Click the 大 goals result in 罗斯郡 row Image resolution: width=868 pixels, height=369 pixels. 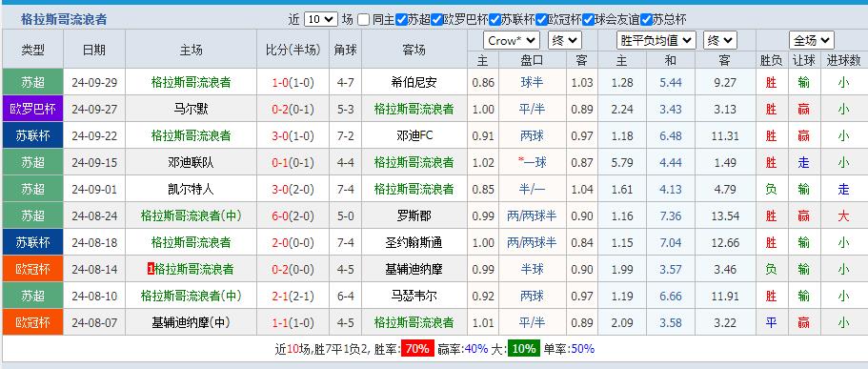pos(843,215)
